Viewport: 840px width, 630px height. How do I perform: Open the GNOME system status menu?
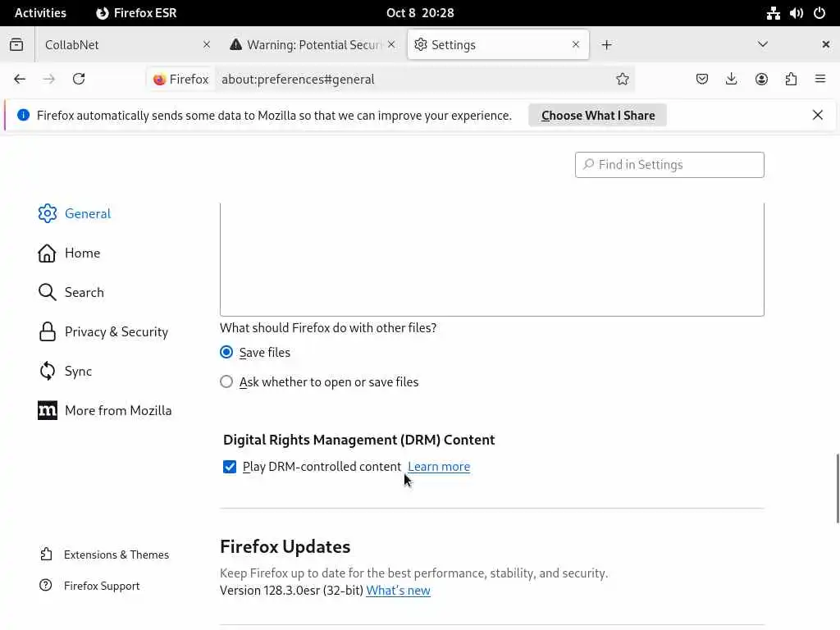(796, 12)
